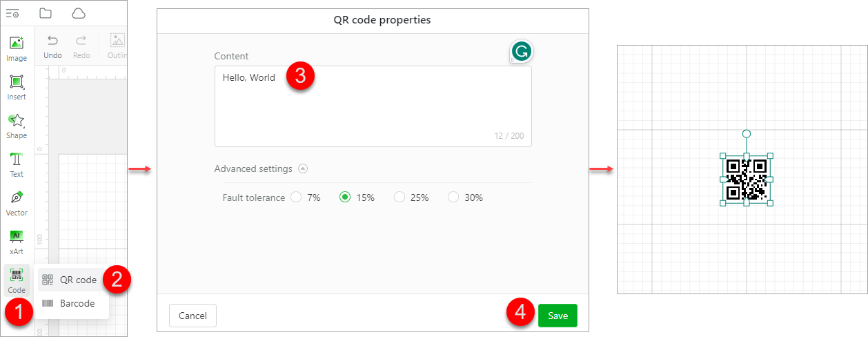This screenshot has height=337, width=868.
Task: Open the menu settings icon top-left
Action: (x=12, y=13)
